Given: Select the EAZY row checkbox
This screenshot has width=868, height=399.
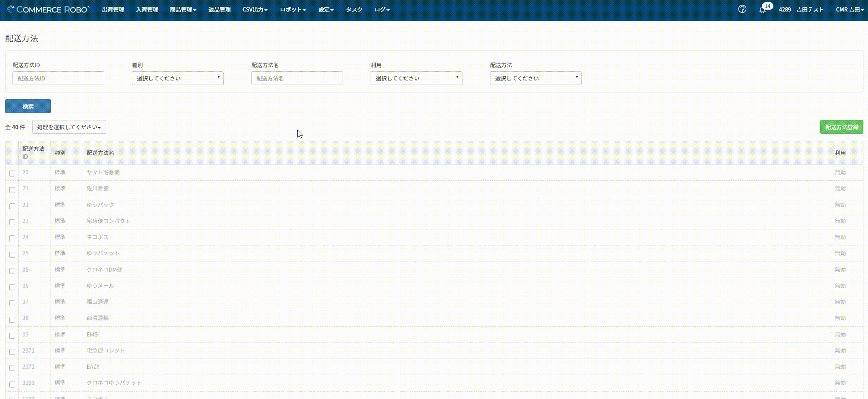Looking at the screenshot, I should tap(12, 368).
